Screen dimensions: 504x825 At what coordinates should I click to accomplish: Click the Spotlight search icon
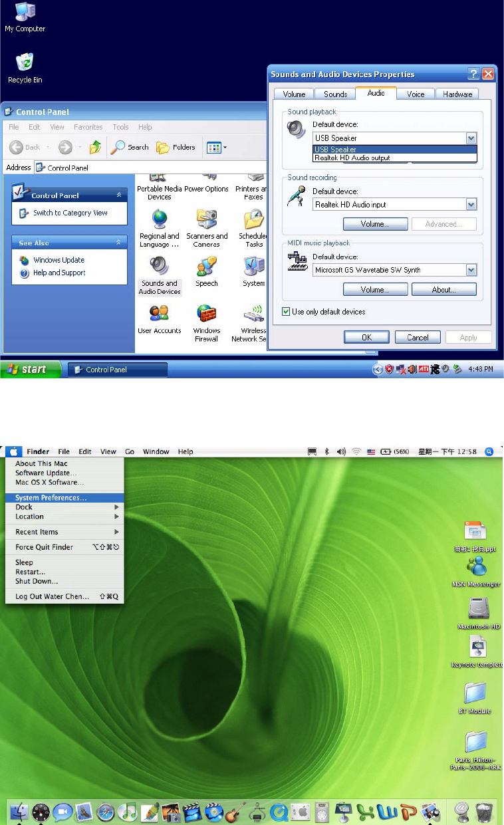489,451
